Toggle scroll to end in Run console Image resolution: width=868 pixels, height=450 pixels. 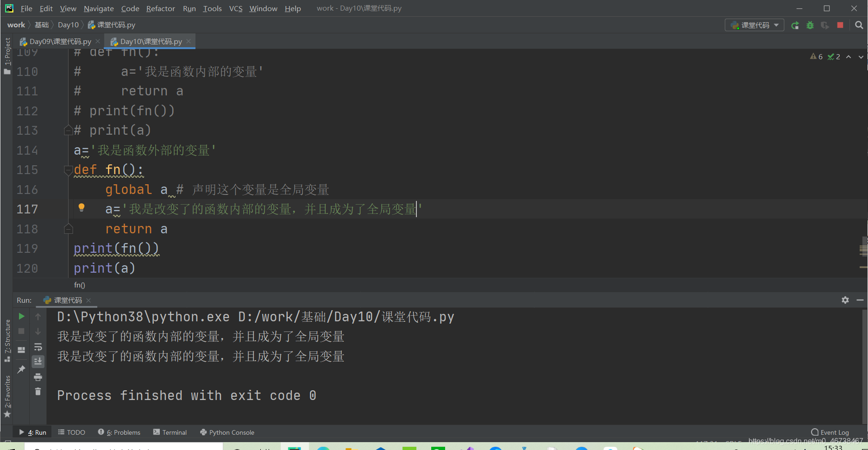point(38,361)
